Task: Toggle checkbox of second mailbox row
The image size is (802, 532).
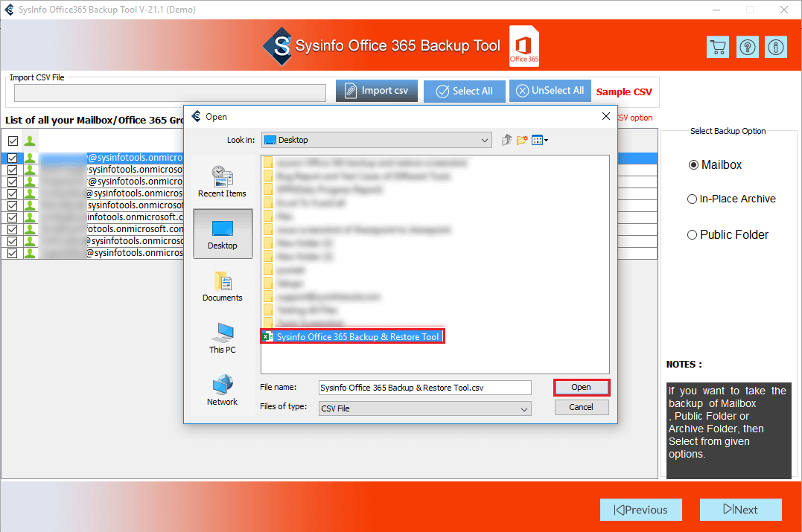Action: [x=13, y=170]
